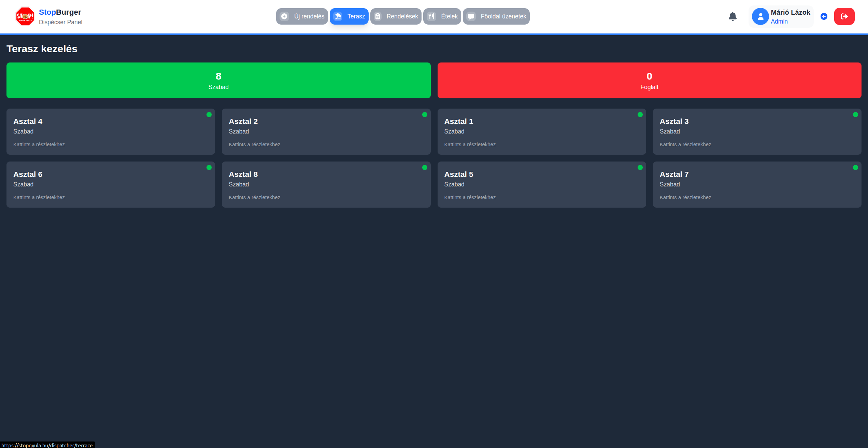Click the green 8 Szabad summary card
This screenshot has width=868, height=448.
tap(218, 81)
